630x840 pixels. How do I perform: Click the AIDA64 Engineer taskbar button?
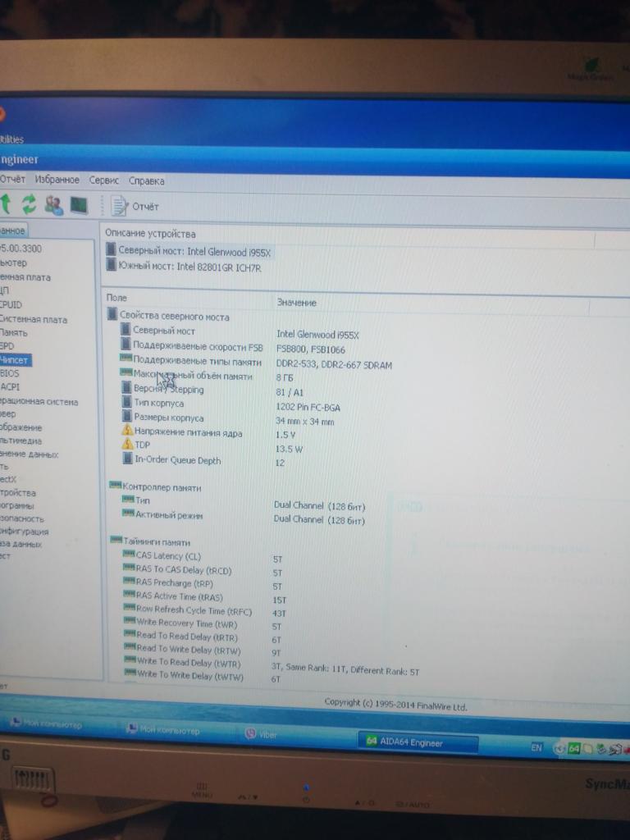pyautogui.click(x=418, y=743)
